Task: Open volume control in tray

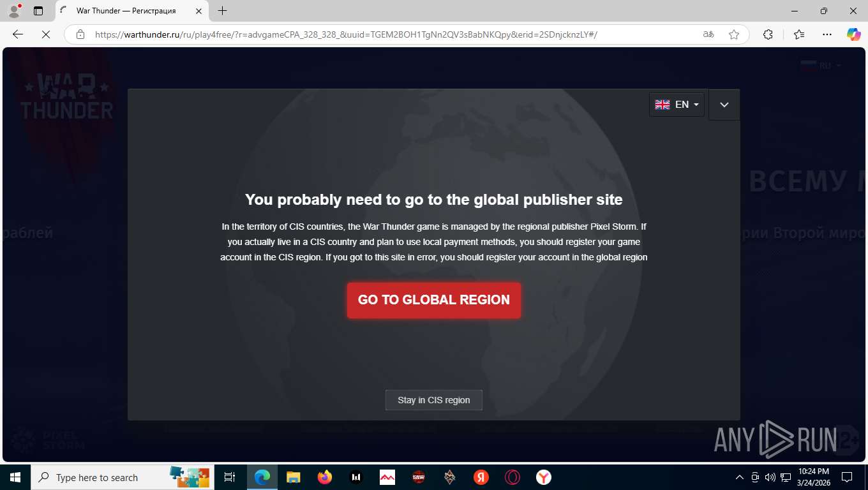Action: coord(770,477)
